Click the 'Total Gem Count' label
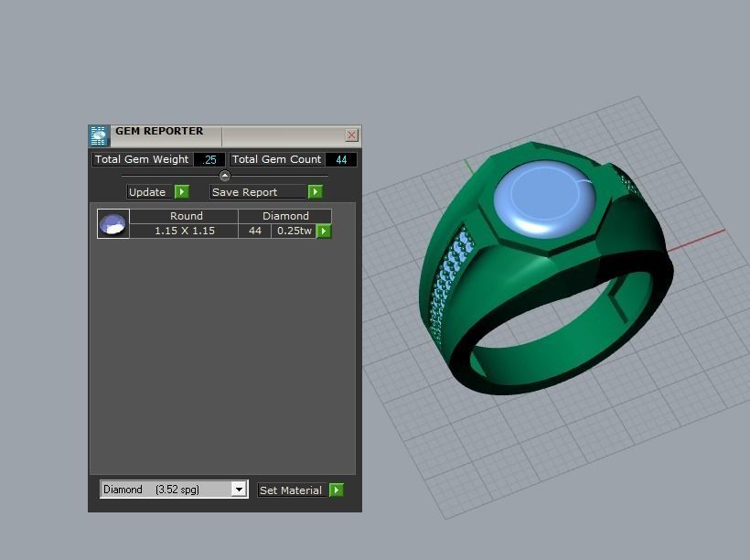The image size is (750, 560). [x=277, y=159]
